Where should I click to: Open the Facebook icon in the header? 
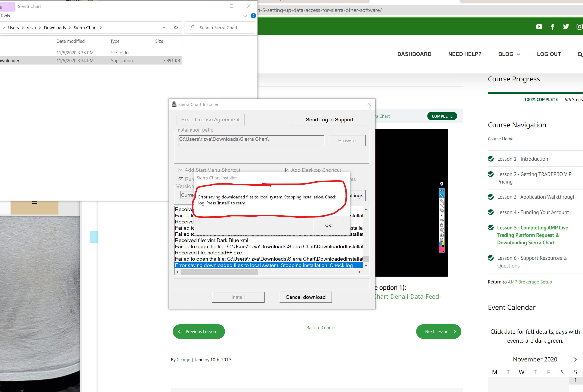point(552,26)
